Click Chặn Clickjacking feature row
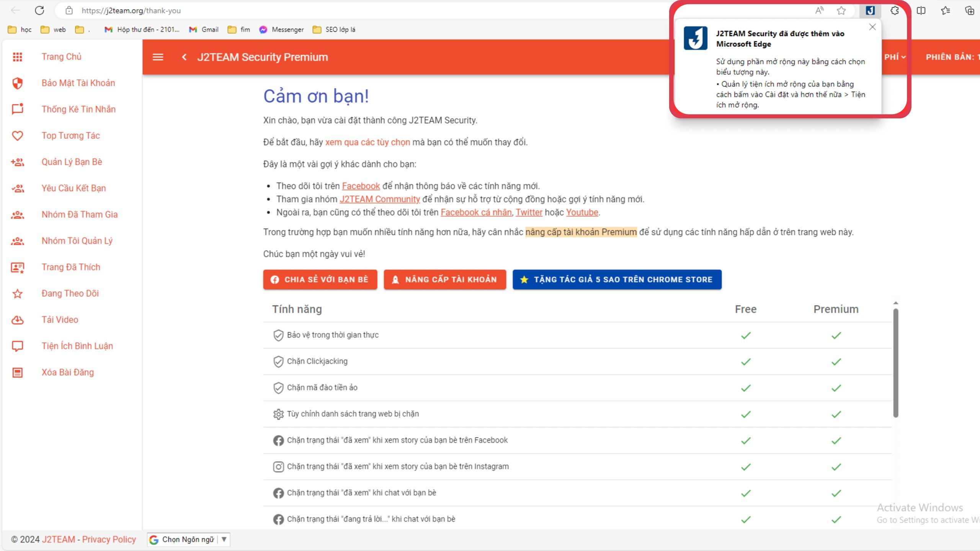The image size is (980, 551). pyautogui.click(x=577, y=362)
